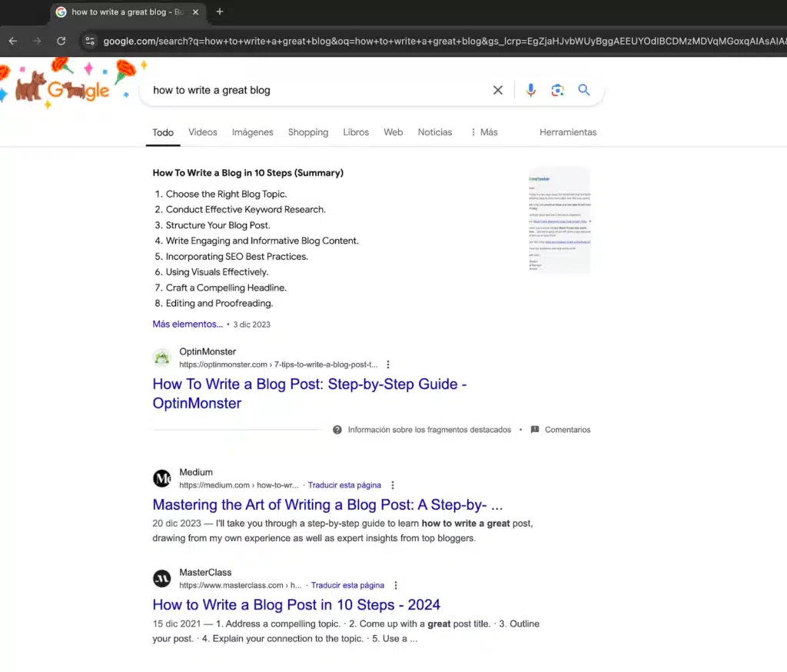Click the OptinMonster site name text
Viewport: 787px width, 672px height.
click(208, 351)
